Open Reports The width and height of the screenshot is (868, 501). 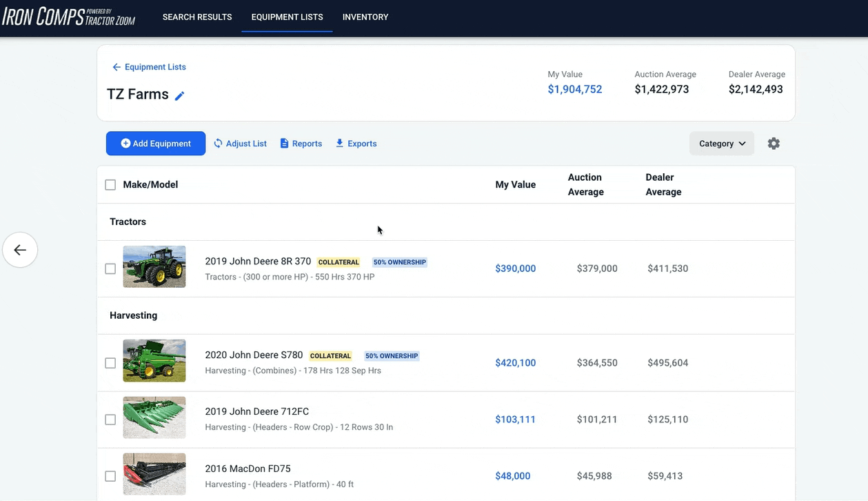coord(301,144)
